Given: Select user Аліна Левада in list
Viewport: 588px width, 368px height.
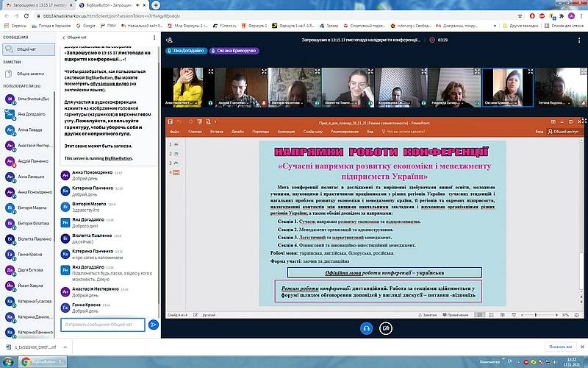Looking at the screenshot, I should (29, 130).
